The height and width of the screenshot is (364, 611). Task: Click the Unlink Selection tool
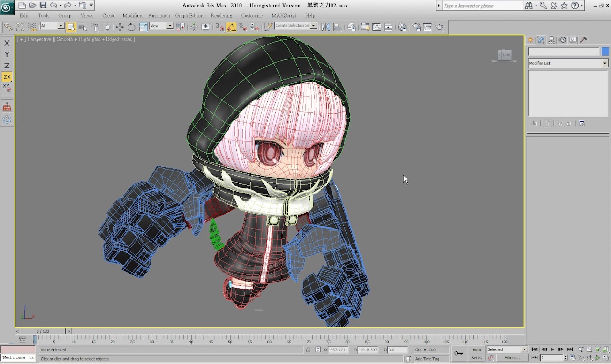point(20,27)
